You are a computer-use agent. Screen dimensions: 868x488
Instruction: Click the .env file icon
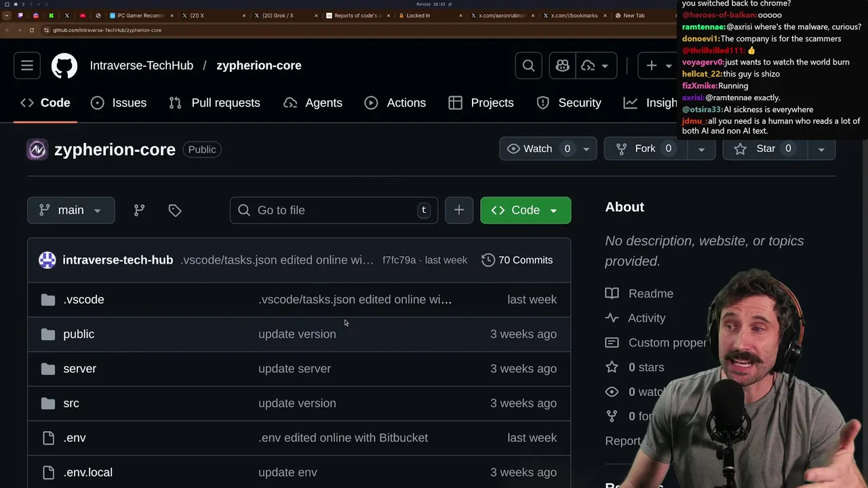48,438
